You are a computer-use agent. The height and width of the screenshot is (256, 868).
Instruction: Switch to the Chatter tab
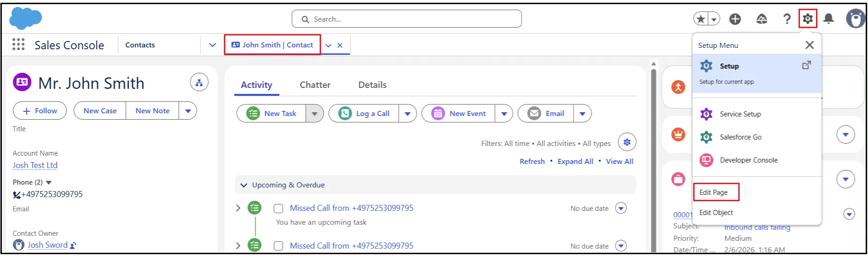pyautogui.click(x=315, y=85)
